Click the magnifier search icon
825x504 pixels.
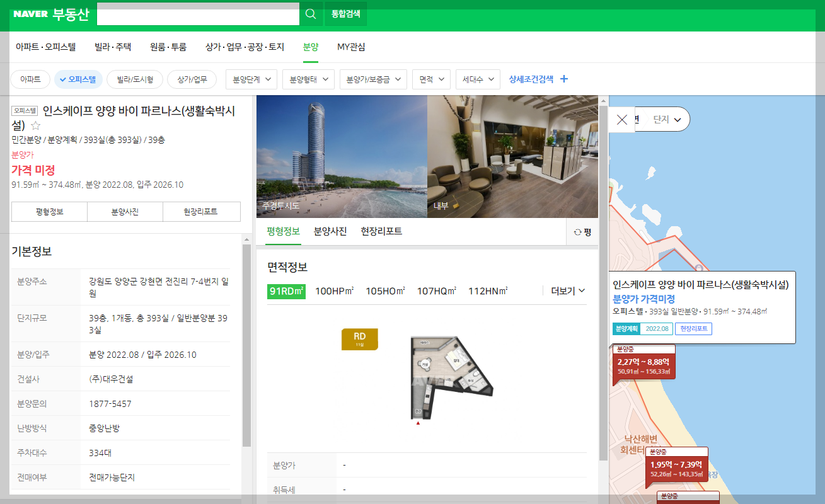tap(311, 14)
